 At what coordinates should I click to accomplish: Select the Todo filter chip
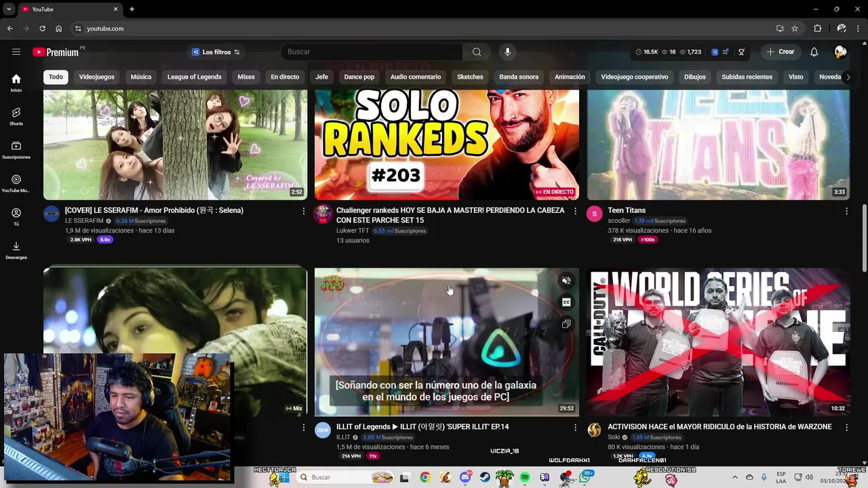pyautogui.click(x=56, y=77)
